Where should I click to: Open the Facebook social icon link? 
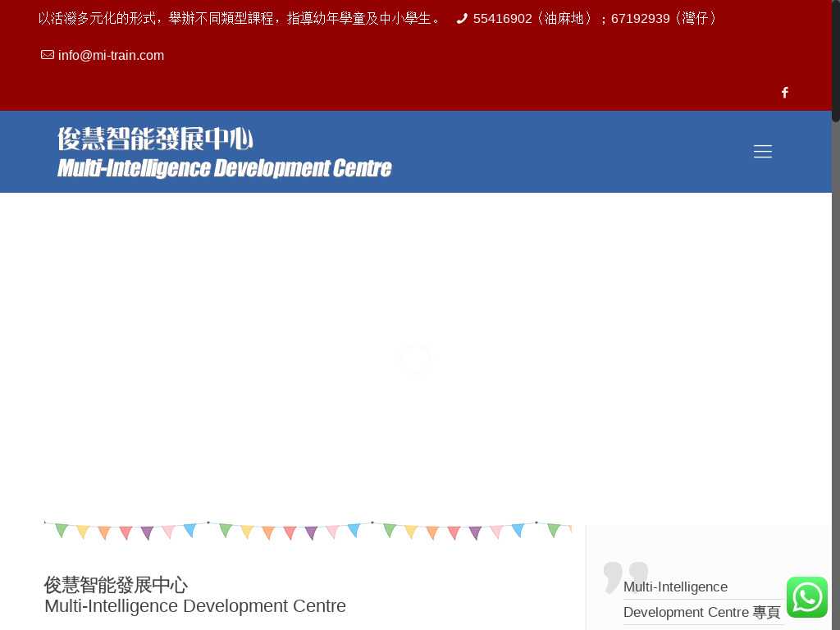coord(784,93)
